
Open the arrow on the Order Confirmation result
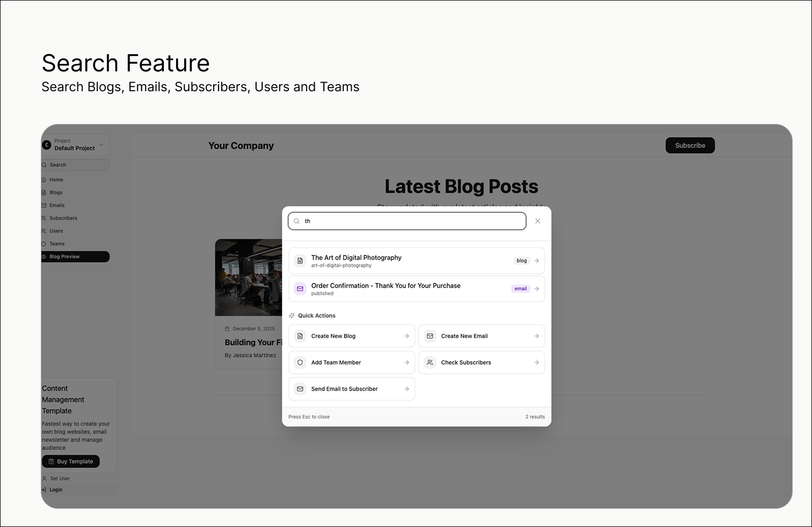pyautogui.click(x=536, y=289)
